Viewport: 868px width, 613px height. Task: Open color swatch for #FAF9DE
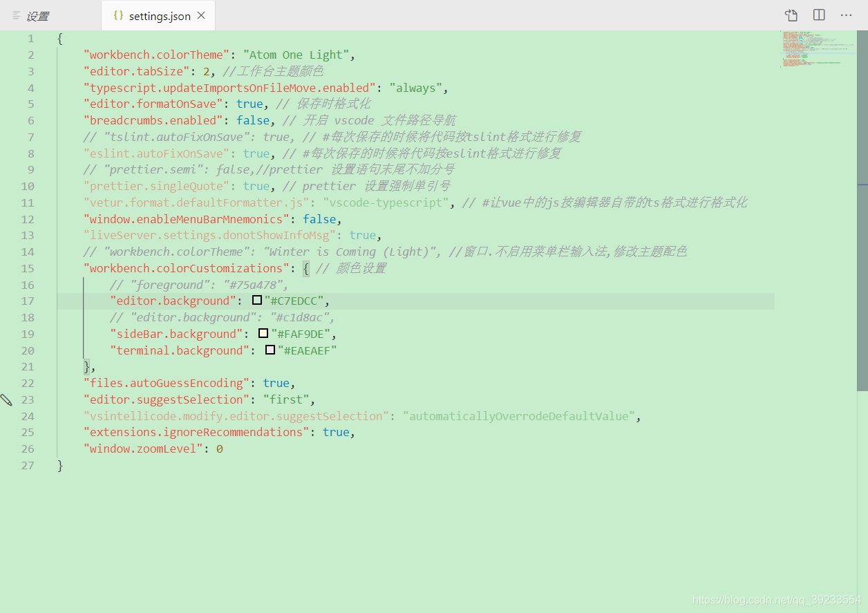point(263,334)
